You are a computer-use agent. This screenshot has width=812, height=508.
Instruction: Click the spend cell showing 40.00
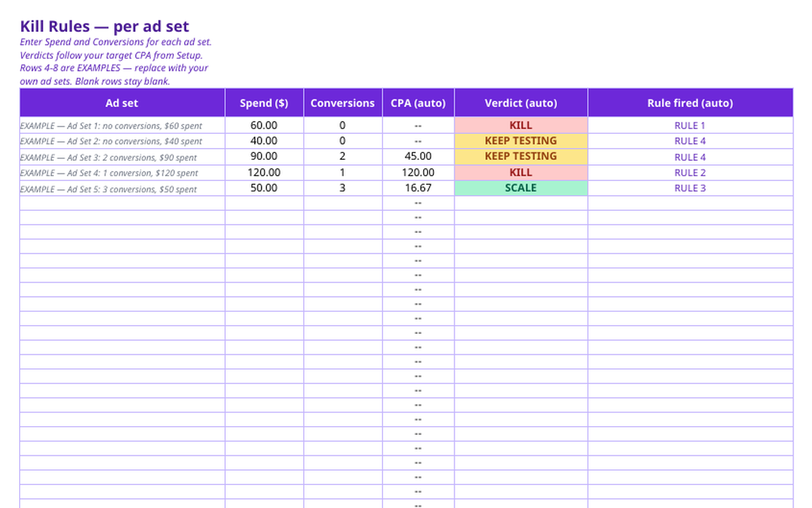[264, 141]
